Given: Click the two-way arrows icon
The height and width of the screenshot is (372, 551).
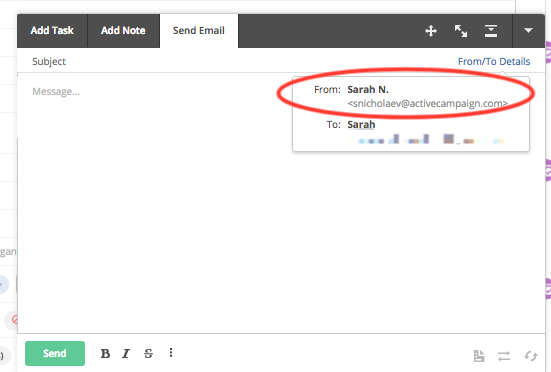Looking at the screenshot, I should pos(504,356).
